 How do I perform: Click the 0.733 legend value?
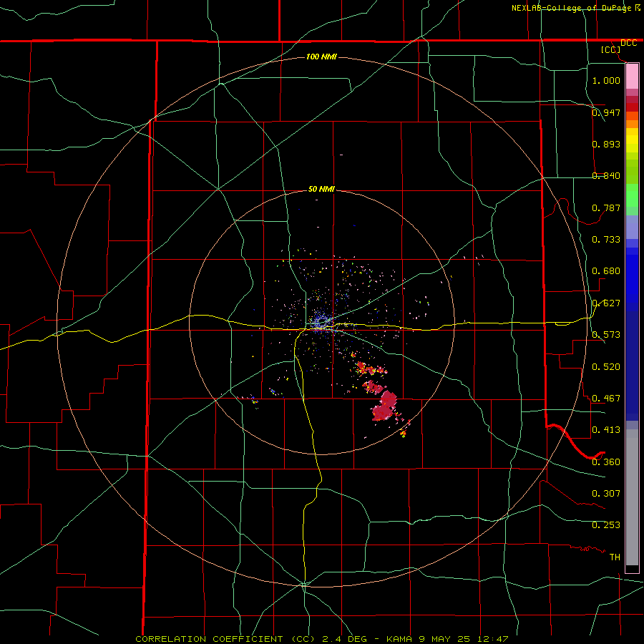tap(606, 240)
